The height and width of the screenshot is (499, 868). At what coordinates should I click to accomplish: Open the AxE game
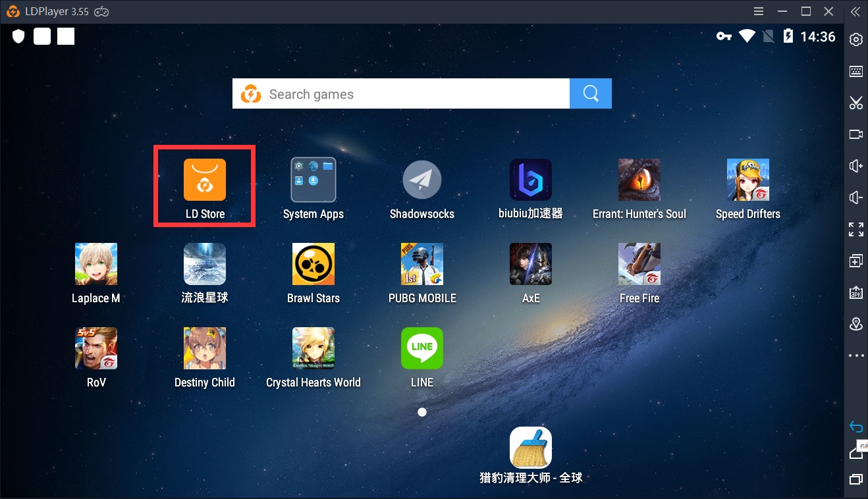tap(531, 264)
